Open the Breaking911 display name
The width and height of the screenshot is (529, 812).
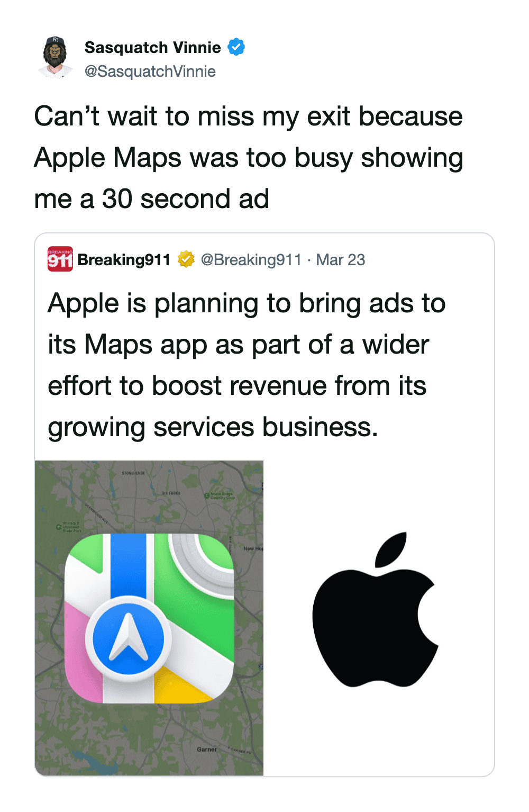(x=124, y=260)
